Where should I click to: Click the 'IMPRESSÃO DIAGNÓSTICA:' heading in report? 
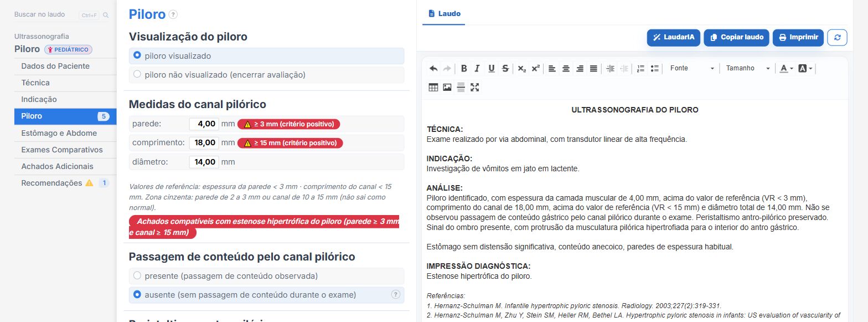tap(479, 266)
